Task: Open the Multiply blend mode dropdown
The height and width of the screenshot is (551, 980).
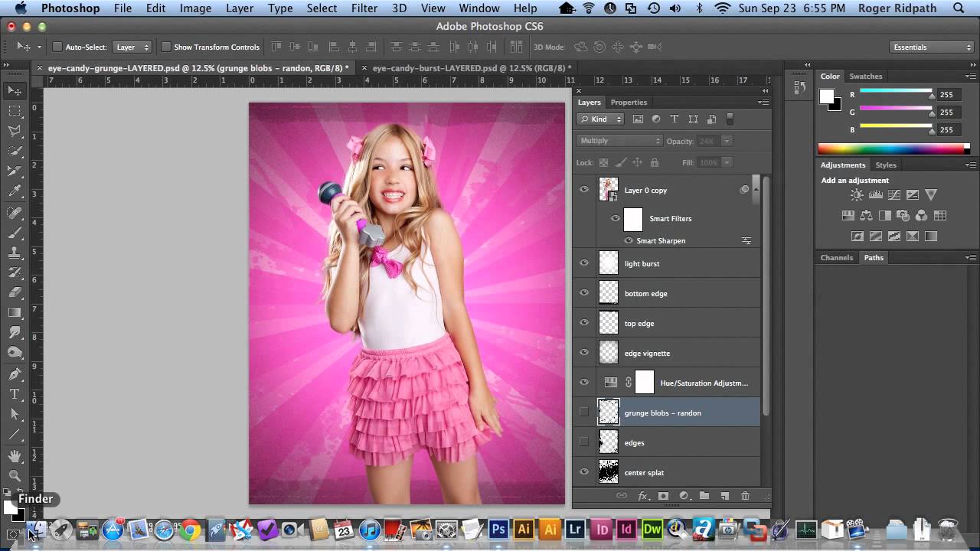Action: coord(619,141)
